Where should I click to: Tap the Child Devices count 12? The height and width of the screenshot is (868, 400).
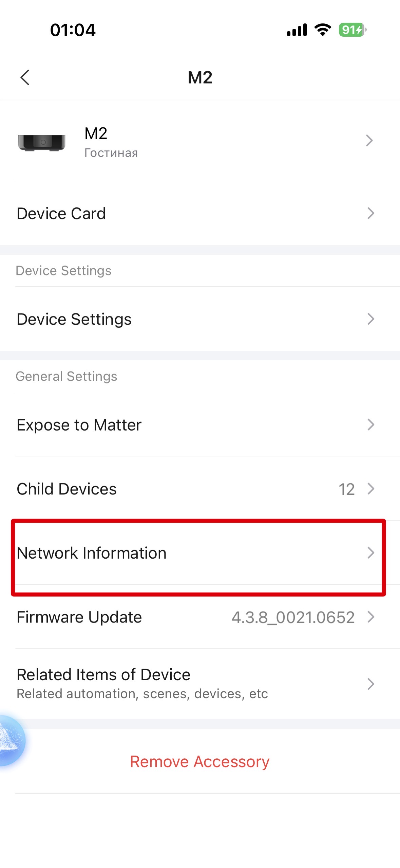coord(346,489)
